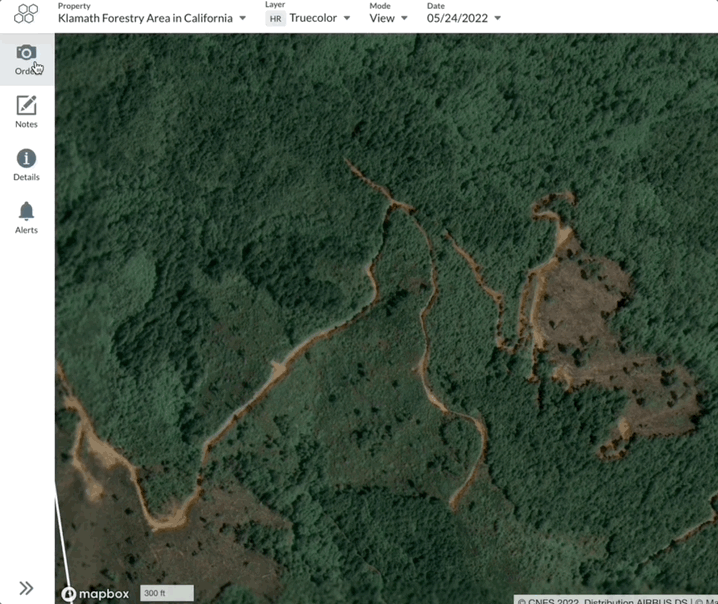Click the 300 ft scale bar
Screen dimensions: 718x604
pyautogui.click(x=166, y=593)
